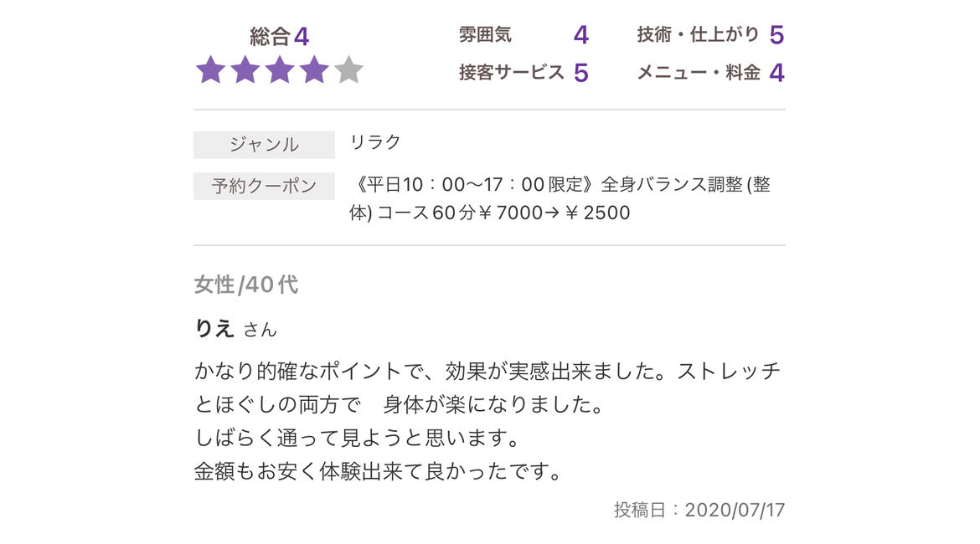
Task: Click the リラク genre text
Action: [x=375, y=142]
